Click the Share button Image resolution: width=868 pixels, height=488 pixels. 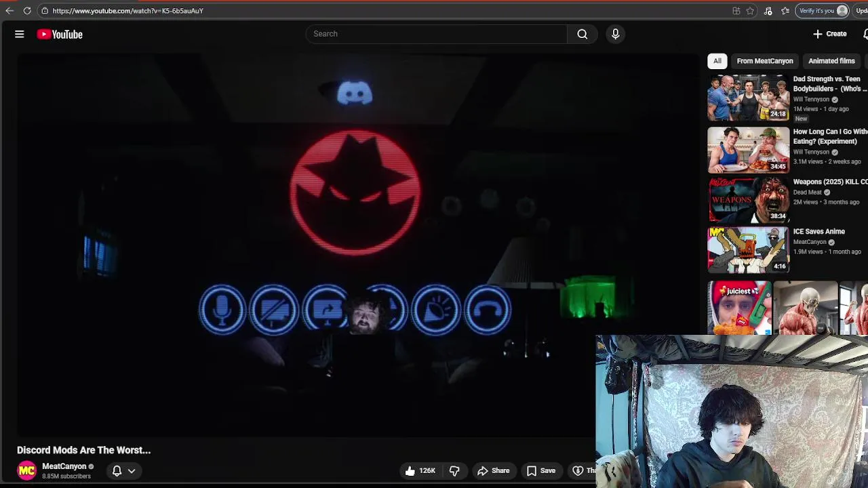(493, 470)
